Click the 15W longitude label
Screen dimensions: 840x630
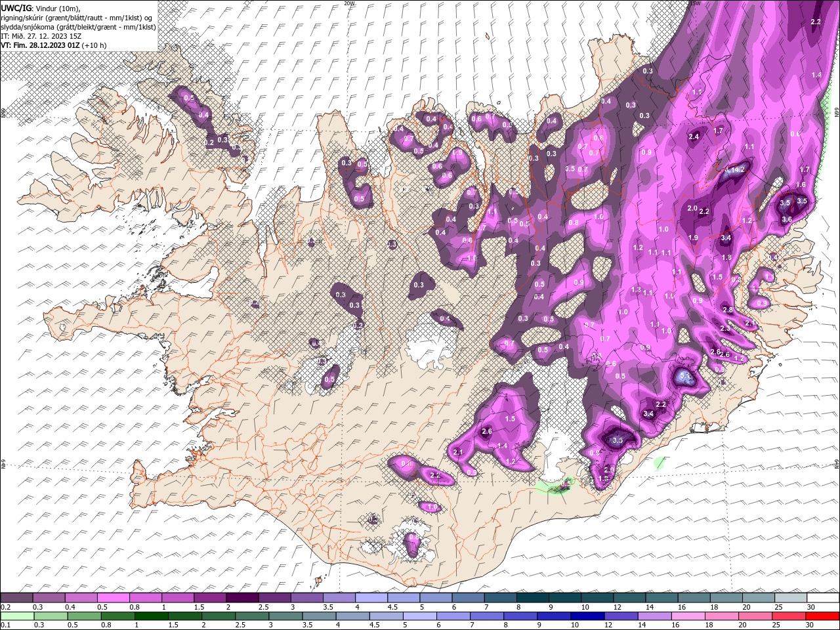pyautogui.click(x=695, y=3)
